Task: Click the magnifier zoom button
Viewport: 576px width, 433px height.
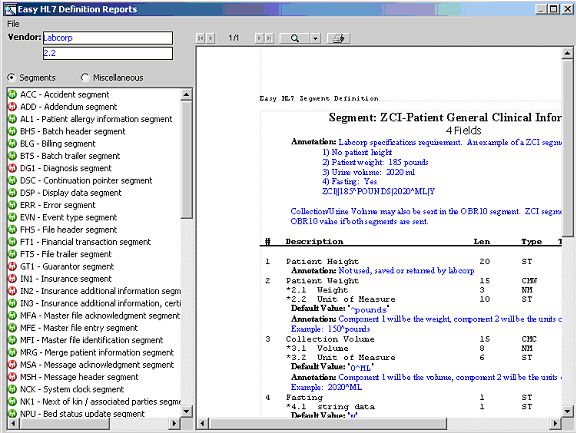Action: [x=295, y=38]
